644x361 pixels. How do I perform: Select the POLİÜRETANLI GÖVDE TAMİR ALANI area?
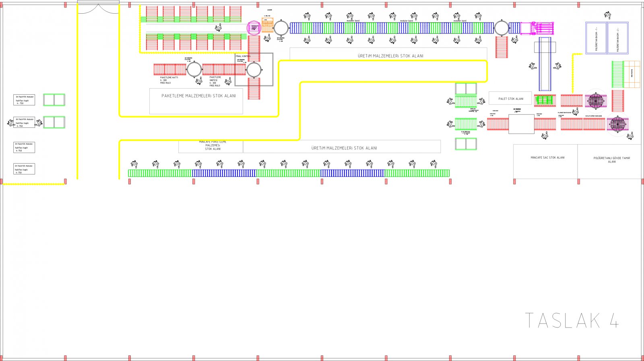(611, 160)
